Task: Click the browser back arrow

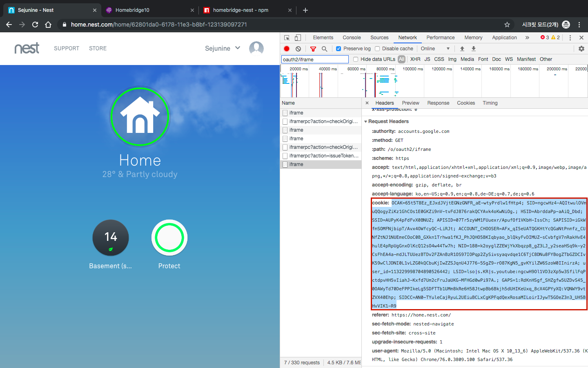Action: (x=9, y=25)
